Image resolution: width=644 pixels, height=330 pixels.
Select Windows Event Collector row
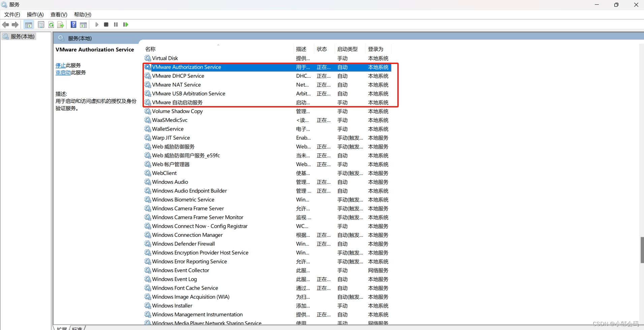click(267, 270)
